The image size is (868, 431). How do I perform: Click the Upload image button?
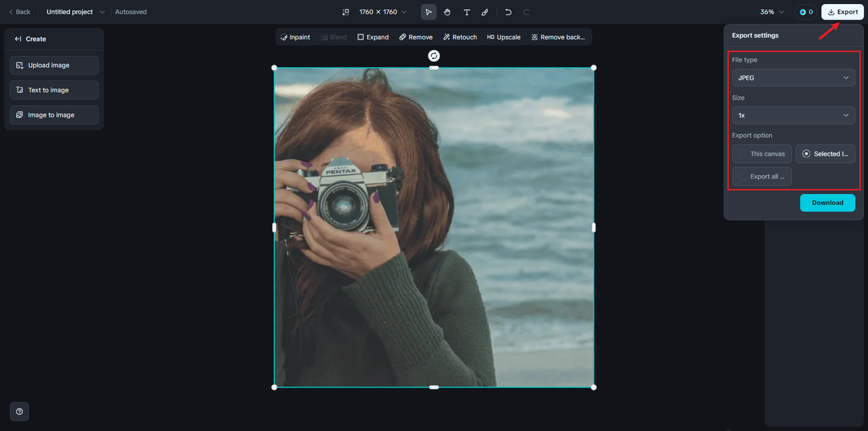(54, 65)
